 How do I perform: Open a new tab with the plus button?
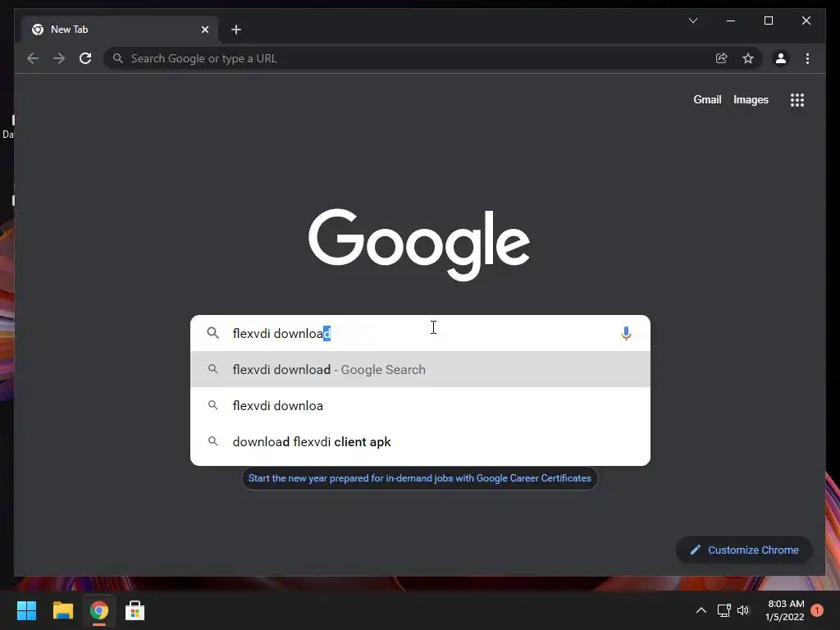(236, 30)
